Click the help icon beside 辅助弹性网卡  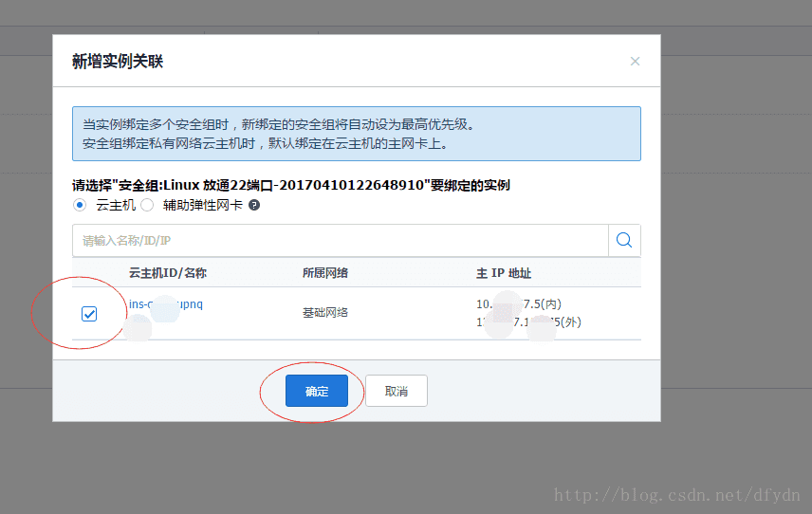[254, 205]
